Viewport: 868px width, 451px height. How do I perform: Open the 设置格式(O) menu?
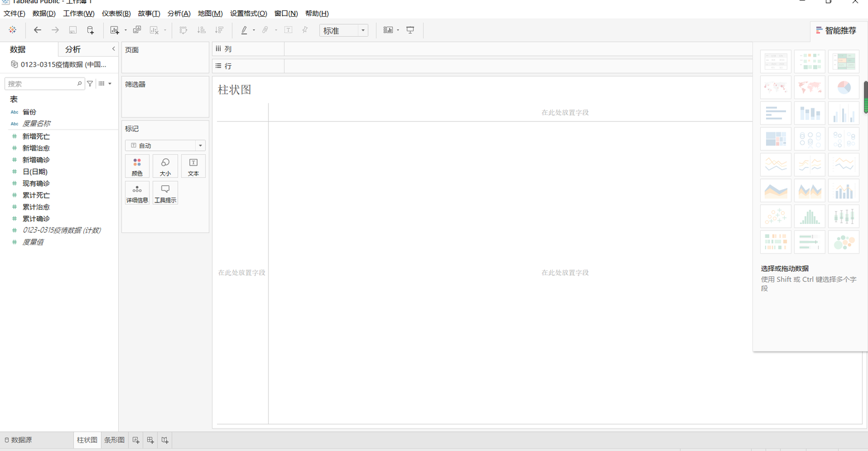pyautogui.click(x=248, y=13)
